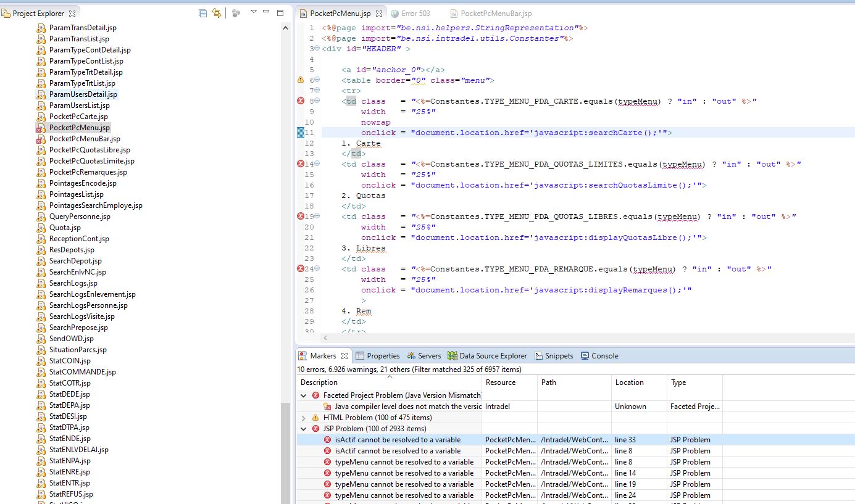The width and height of the screenshot is (855, 504).
Task: Click the error marker on line 14
Action: click(x=301, y=163)
